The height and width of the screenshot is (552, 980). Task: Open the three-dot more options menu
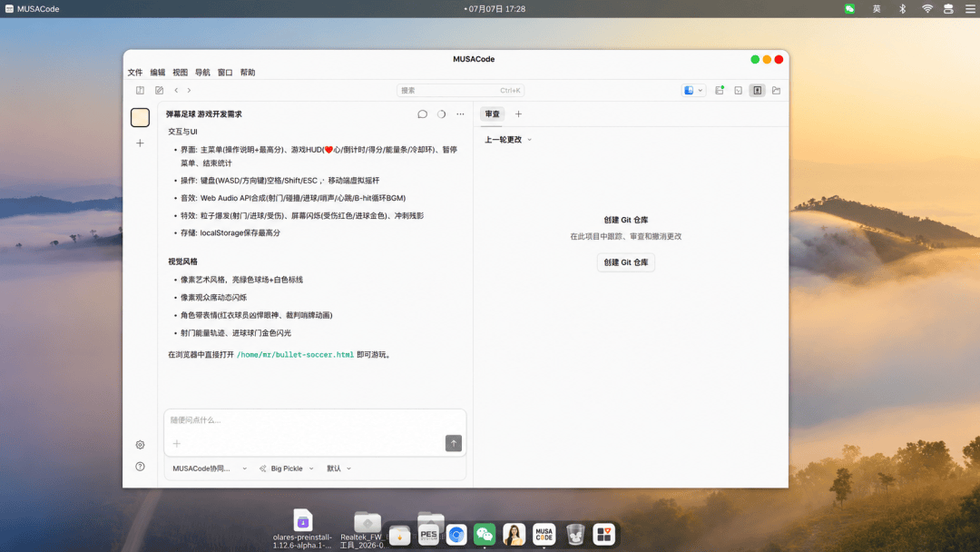pyautogui.click(x=460, y=113)
